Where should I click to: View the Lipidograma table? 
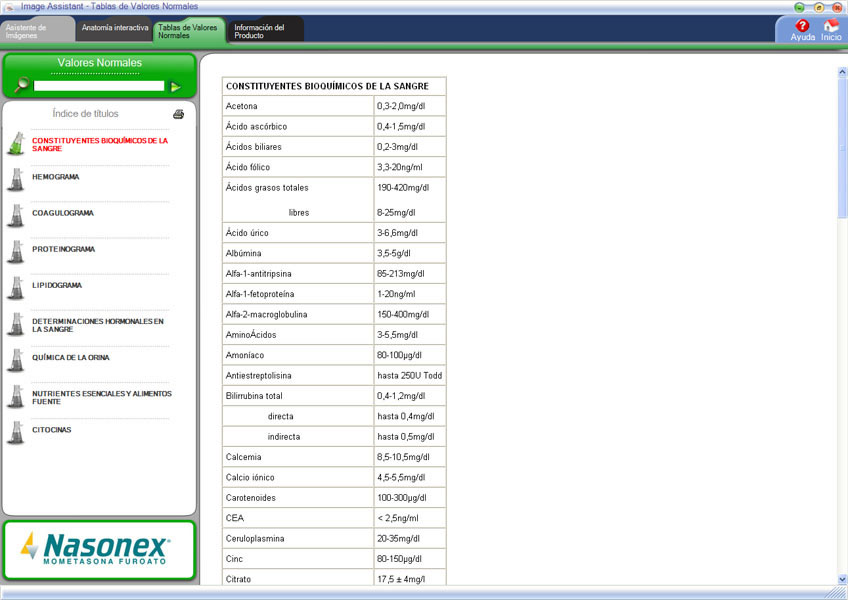pyautogui.click(x=57, y=286)
